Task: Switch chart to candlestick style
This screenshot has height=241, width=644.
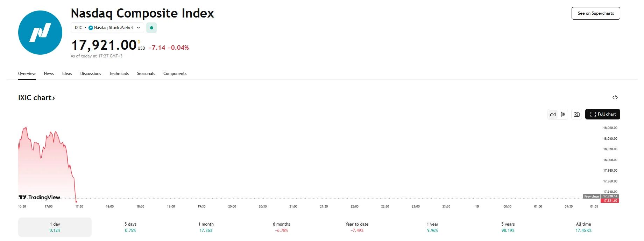Action: coord(563,115)
